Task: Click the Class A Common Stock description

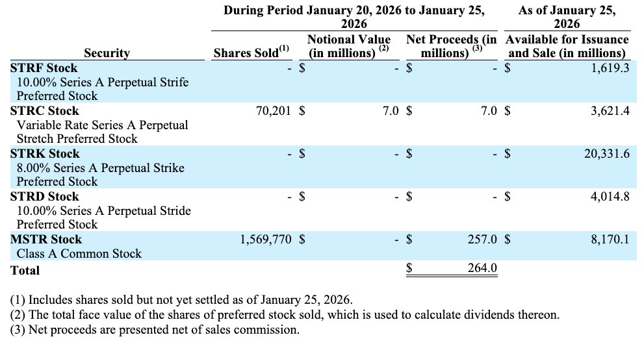Action: coord(79,253)
